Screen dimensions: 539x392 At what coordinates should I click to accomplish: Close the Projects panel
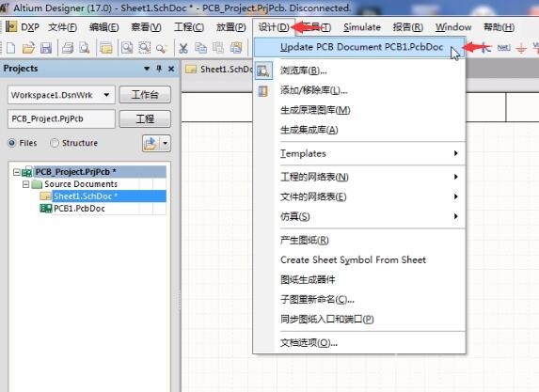(171, 69)
